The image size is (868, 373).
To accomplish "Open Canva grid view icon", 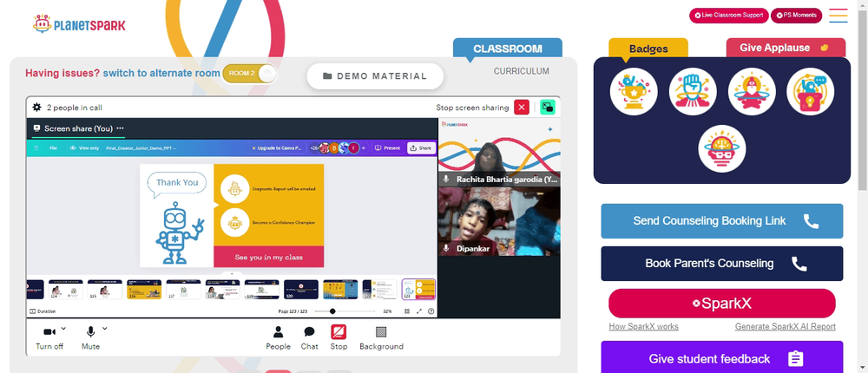I will tap(407, 311).
